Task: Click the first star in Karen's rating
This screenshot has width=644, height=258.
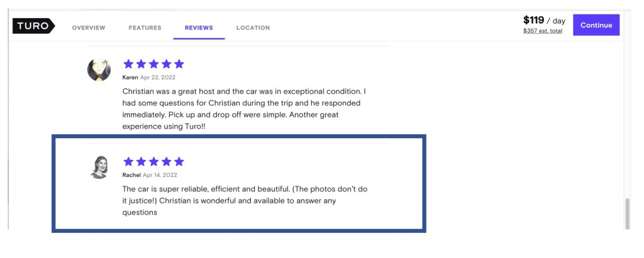Action: 128,63
